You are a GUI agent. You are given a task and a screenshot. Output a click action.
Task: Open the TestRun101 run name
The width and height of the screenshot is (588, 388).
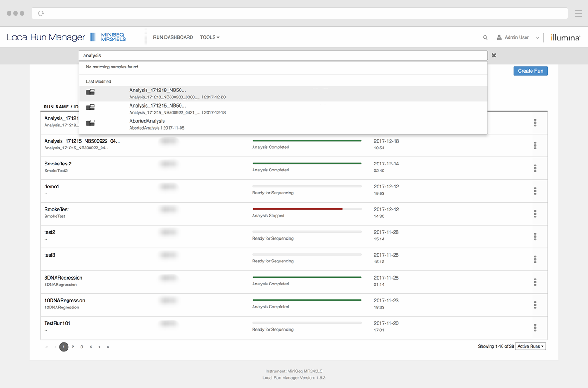tap(57, 323)
